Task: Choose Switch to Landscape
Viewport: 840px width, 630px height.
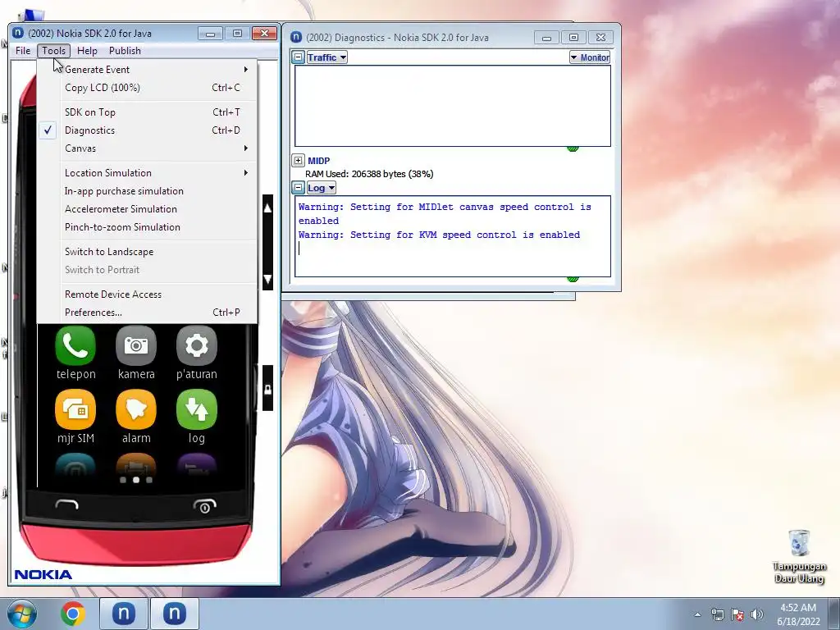Action: 148,251
